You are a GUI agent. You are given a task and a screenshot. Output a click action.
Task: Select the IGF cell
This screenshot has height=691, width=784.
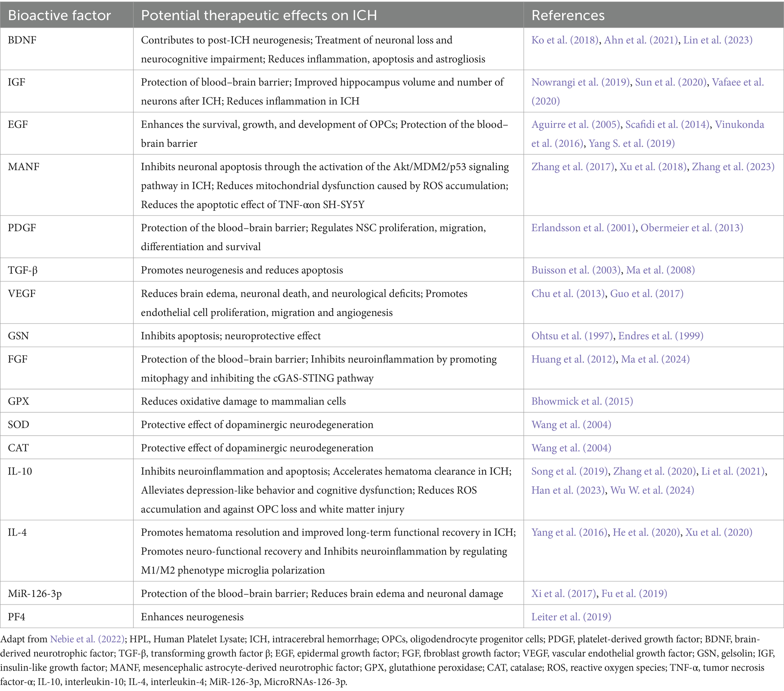pos(67,91)
